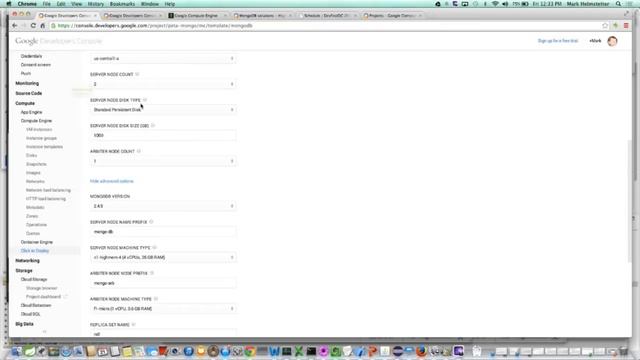
Task: Show help for Server Node Disk Size
Action: [x=153, y=126]
